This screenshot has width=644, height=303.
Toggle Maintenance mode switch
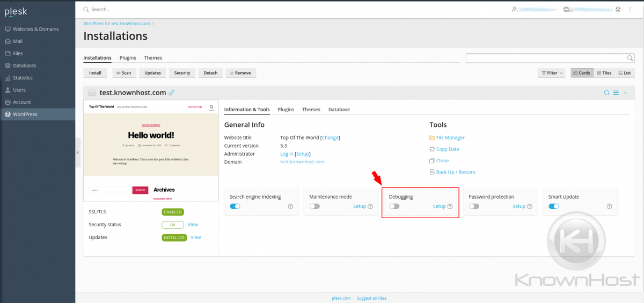tap(314, 206)
